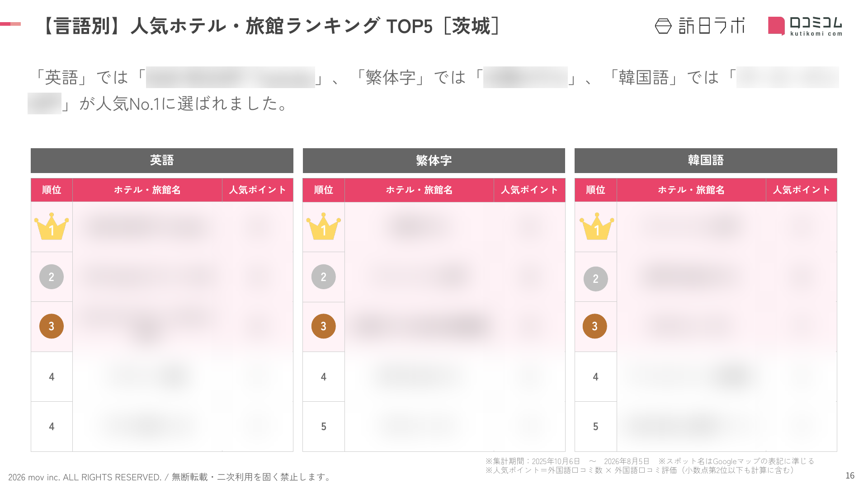This screenshot has width=868, height=488.
Task: Select bronze rank 3 badge in 繁体字 table
Action: click(323, 326)
